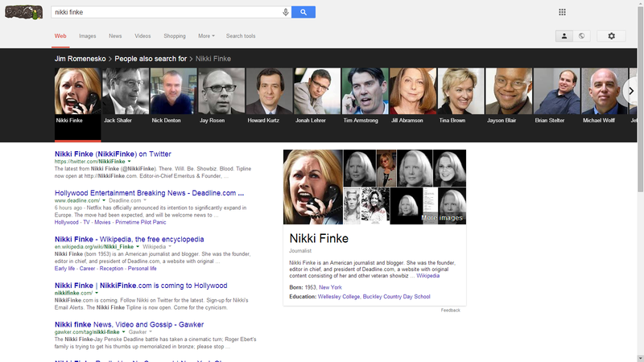
Task: Open Personal life sitelink
Action: click(x=142, y=269)
